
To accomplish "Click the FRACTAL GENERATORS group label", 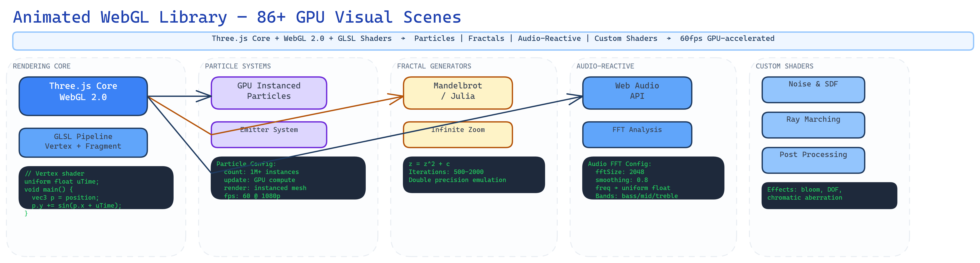I will click(434, 66).
